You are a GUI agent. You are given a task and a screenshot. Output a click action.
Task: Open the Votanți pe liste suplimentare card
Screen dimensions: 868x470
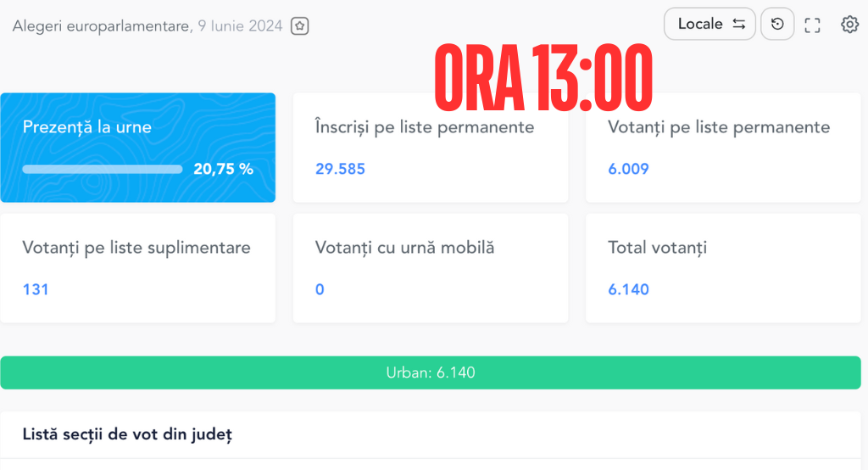tap(138, 268)
